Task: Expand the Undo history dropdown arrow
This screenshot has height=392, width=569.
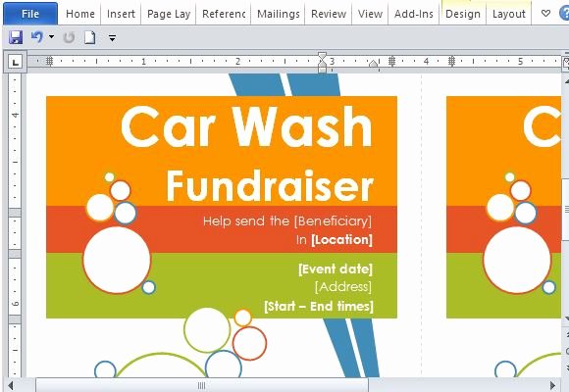Action: 51,37
